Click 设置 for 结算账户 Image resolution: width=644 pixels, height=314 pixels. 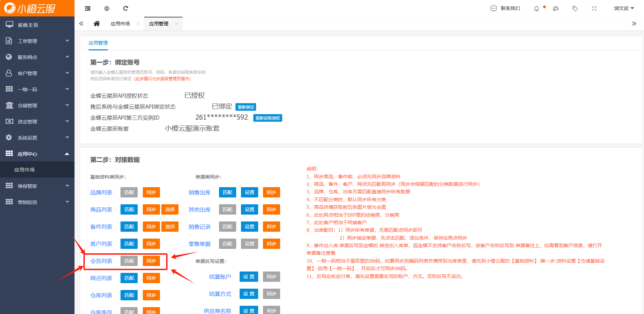[249, 277]
